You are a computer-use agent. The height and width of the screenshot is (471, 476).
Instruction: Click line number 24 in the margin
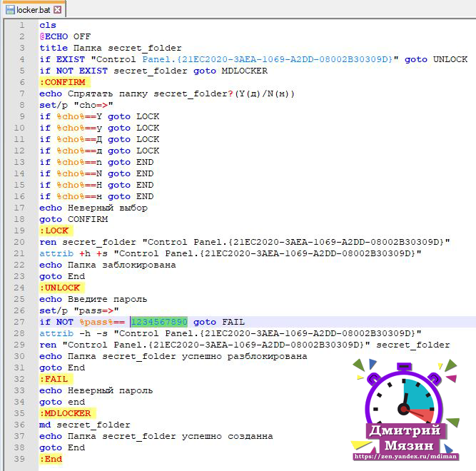(x=19, y=288)
